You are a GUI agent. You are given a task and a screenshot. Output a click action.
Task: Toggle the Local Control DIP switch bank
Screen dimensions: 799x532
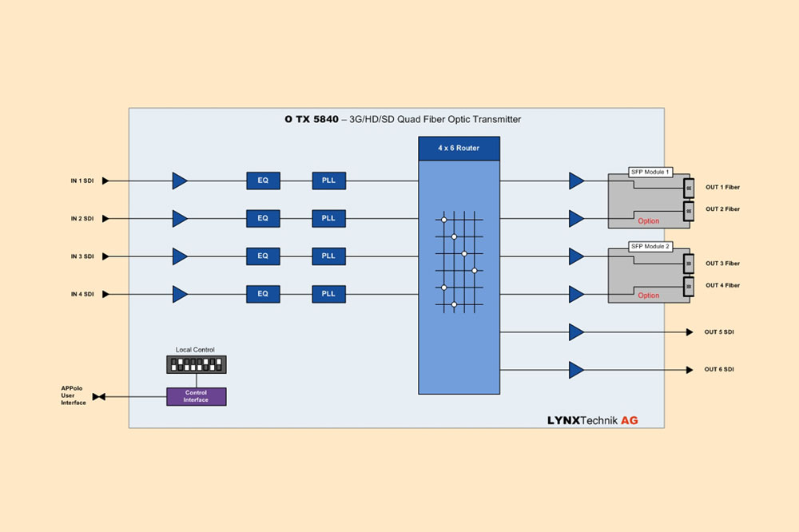pos(197,364)
